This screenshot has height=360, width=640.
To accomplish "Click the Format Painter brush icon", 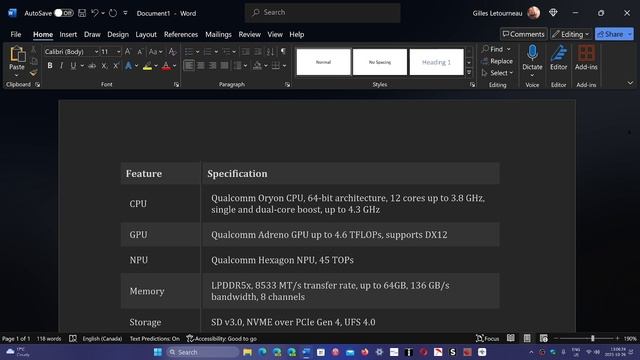I will click(x=33, y=73).
